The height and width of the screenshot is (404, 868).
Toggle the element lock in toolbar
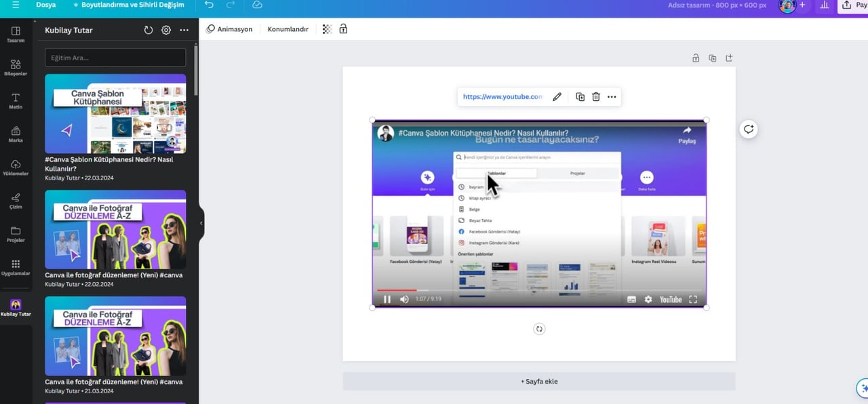[x=343, y=29]
